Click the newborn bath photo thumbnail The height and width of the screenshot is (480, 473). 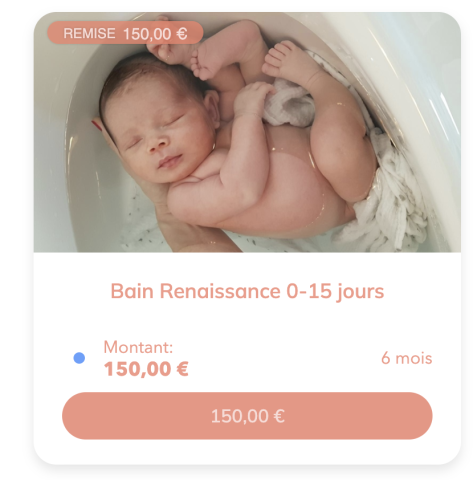247,132
